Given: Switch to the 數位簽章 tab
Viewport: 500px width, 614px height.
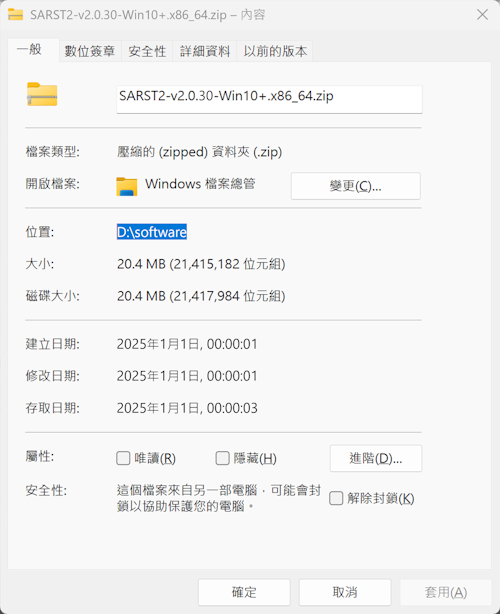Looking at the screenshot, I should pyautogui.click(x=90, y=51).
